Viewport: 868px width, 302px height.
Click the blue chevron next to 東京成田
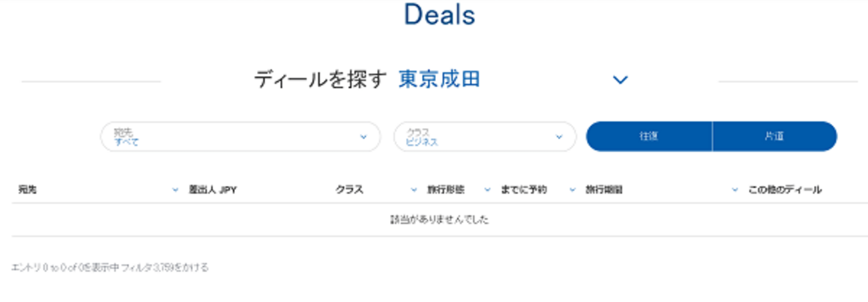click(620, 80)
